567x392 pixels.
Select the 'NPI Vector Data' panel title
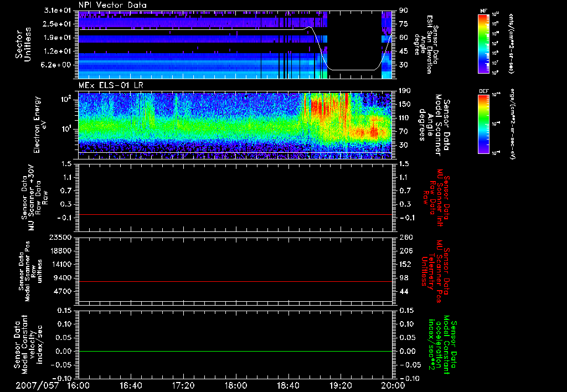(113, 5)
